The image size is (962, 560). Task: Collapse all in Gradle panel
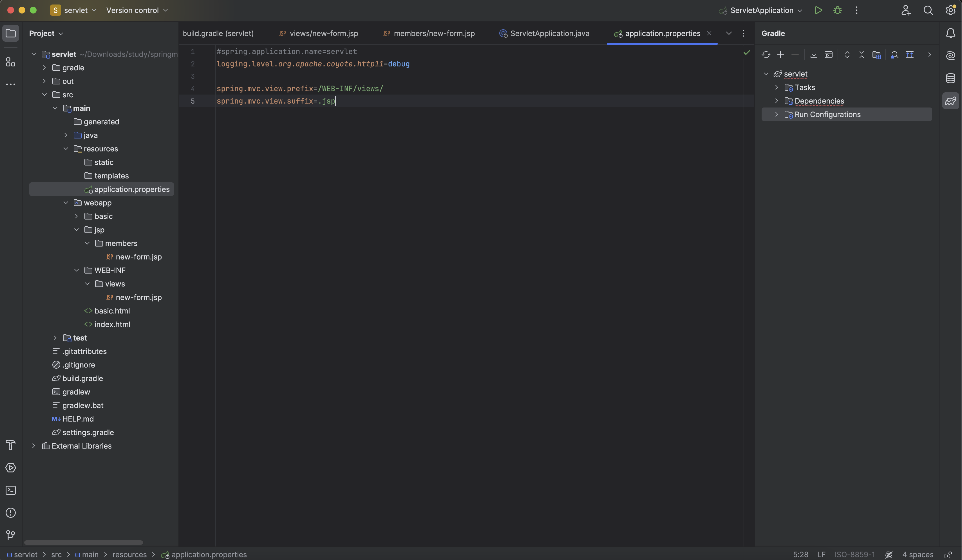pyautogui.click(x=862, y=55)
